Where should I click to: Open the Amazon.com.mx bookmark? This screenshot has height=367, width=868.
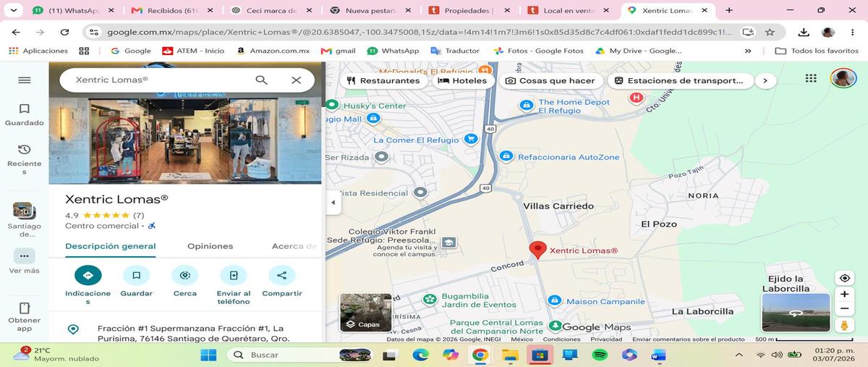tap(272, 51)
